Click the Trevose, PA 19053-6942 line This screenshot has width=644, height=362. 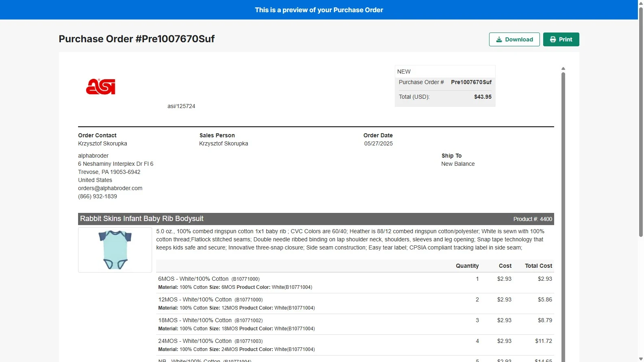(109, 172)
